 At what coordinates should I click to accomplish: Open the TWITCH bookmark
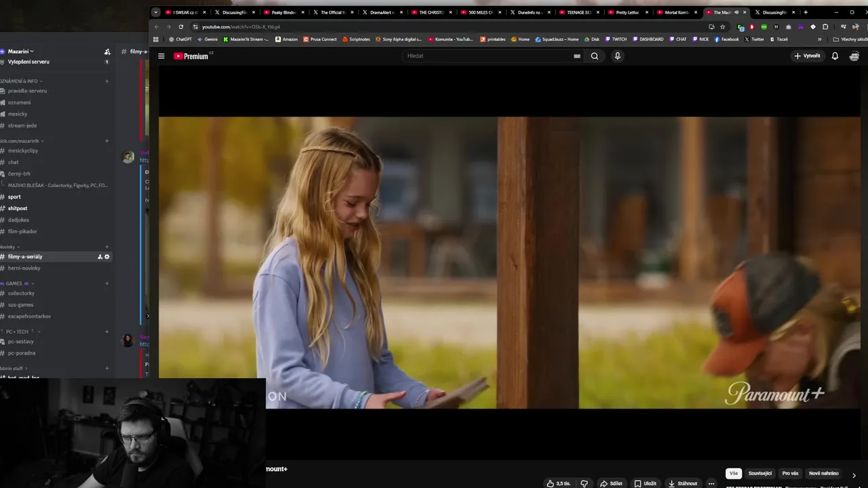(x=616, y=39)
